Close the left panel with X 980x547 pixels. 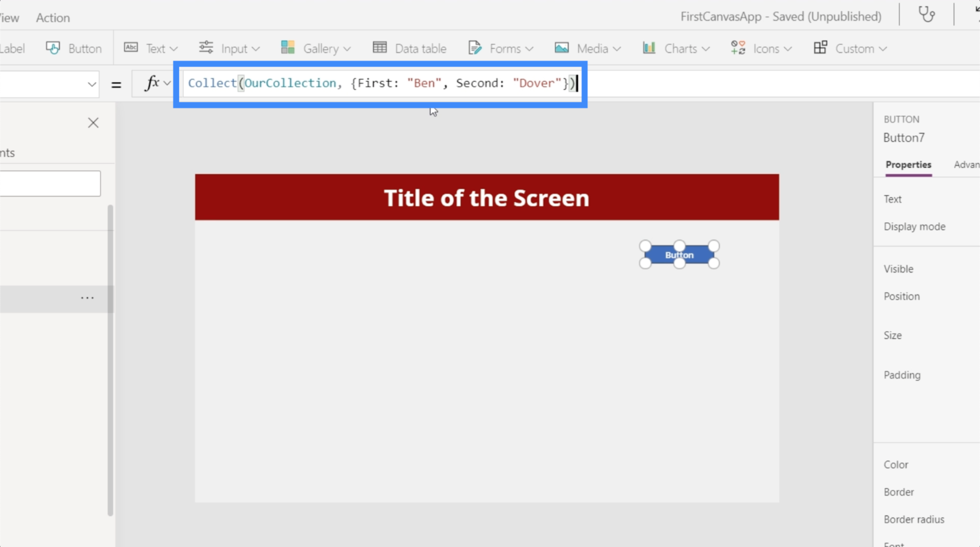[93, 123]
